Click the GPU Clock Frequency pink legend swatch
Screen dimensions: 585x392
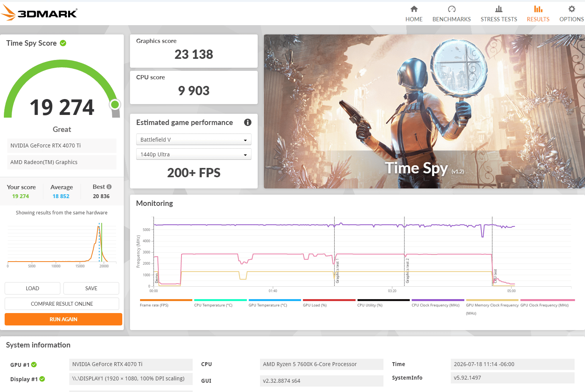(547, 300)
